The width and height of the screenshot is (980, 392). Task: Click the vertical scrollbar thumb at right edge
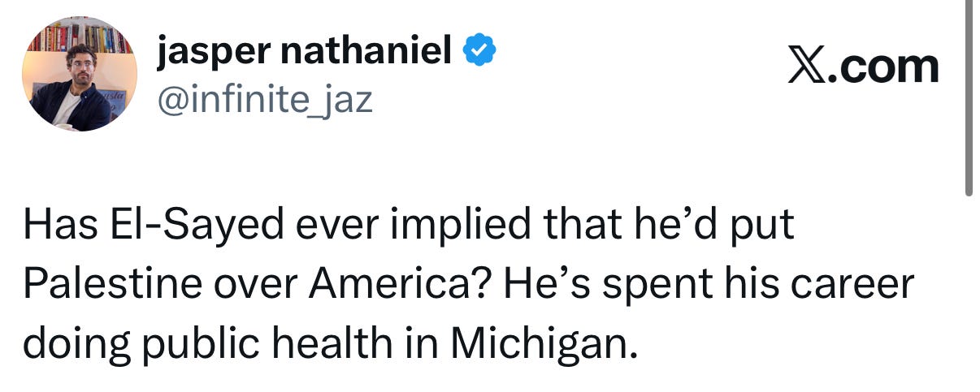(969, 97)
